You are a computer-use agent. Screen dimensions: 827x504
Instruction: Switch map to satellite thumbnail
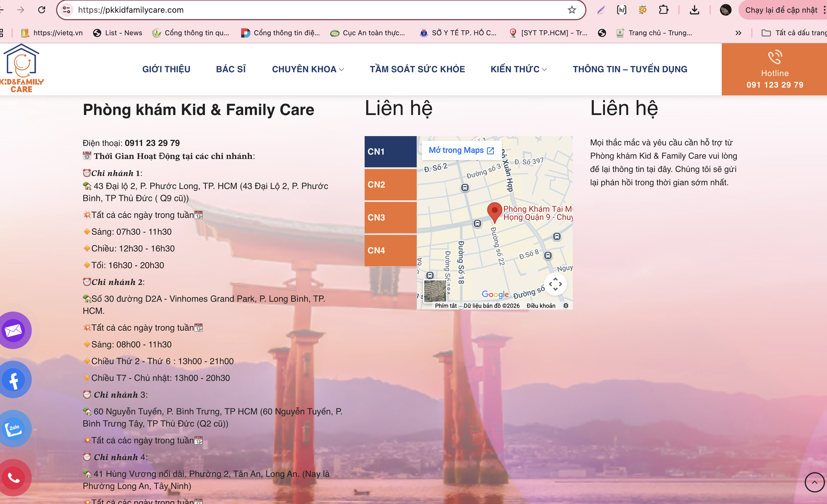click(435, 291)
